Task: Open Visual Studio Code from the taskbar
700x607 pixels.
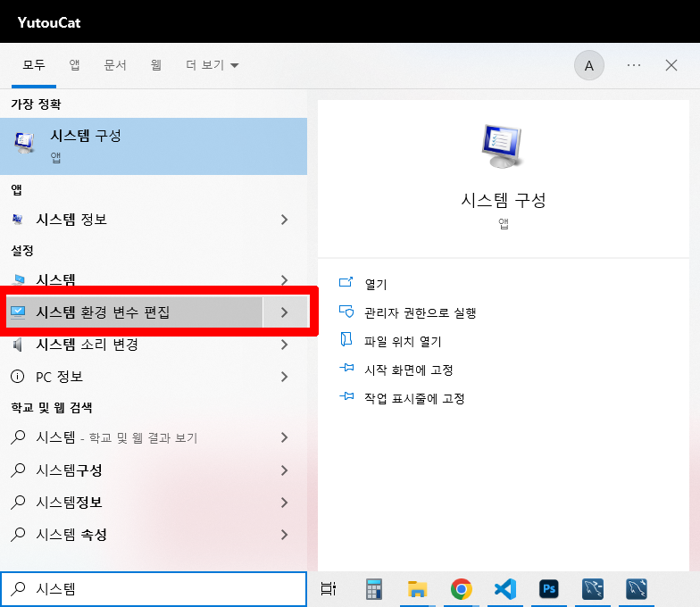Action: click(505, 589)
